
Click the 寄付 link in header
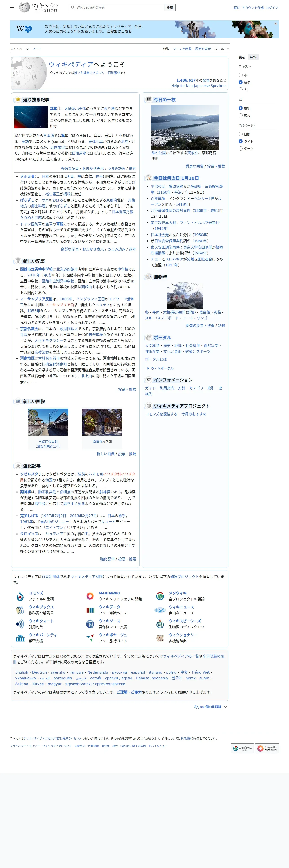pos(237,7)
